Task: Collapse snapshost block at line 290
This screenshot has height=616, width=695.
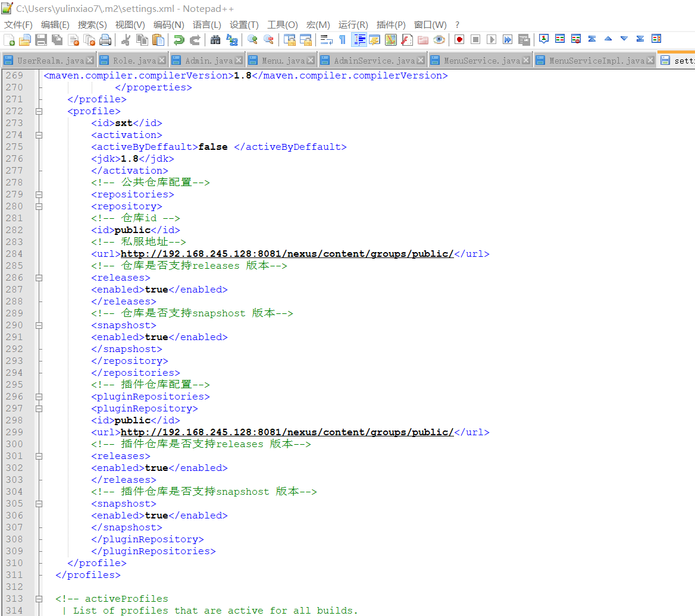Action: click(x=39, y=325)
